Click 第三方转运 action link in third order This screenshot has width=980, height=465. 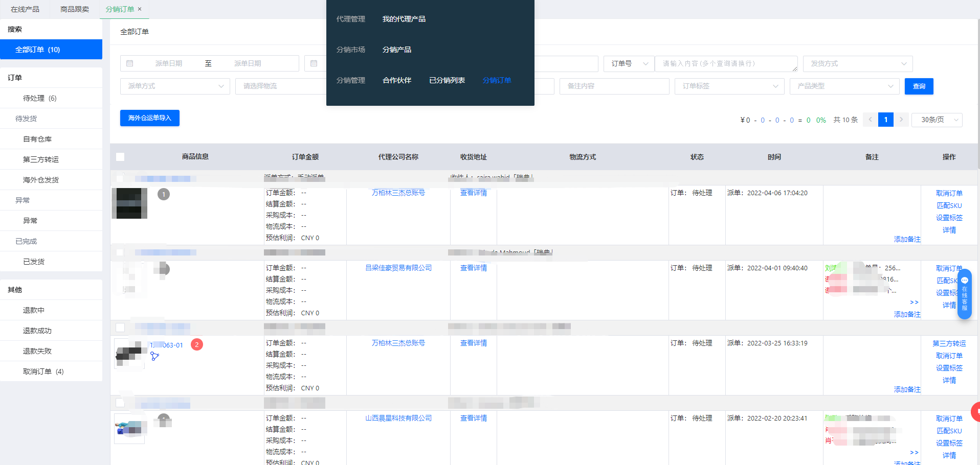(949, 343)
